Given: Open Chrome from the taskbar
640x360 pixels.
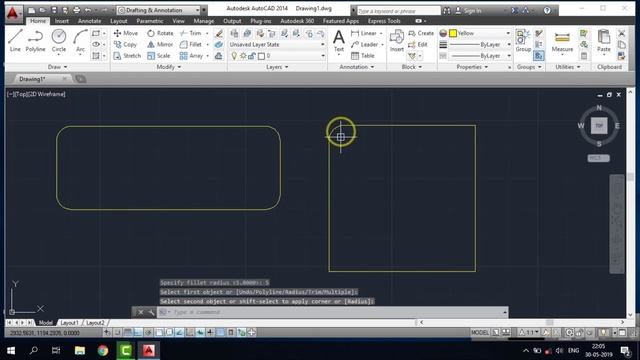Looking at the screenshot, I should click(x=103, y=351).
